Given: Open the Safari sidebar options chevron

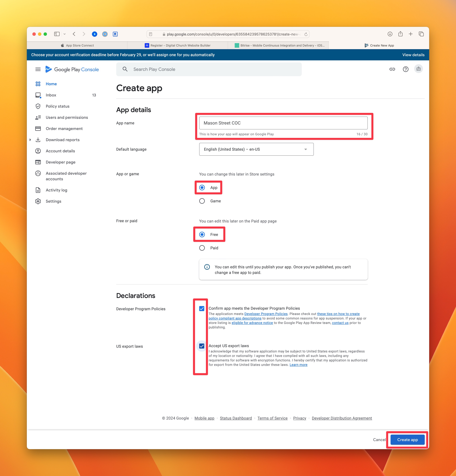Looking at the screenshot, I should pos(64,34).
